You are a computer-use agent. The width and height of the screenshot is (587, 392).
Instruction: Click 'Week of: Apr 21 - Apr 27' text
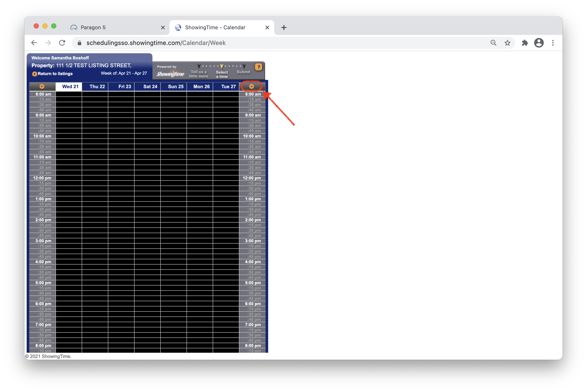[x=124, y=73]
